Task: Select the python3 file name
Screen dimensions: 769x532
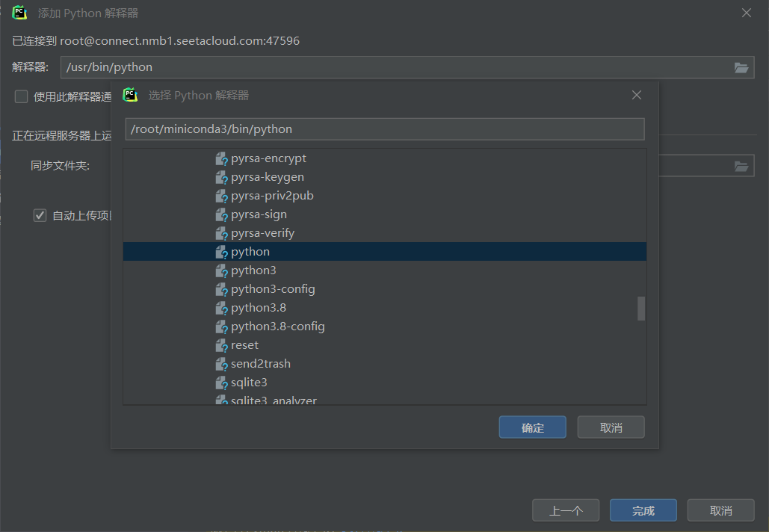Action: 253,270
